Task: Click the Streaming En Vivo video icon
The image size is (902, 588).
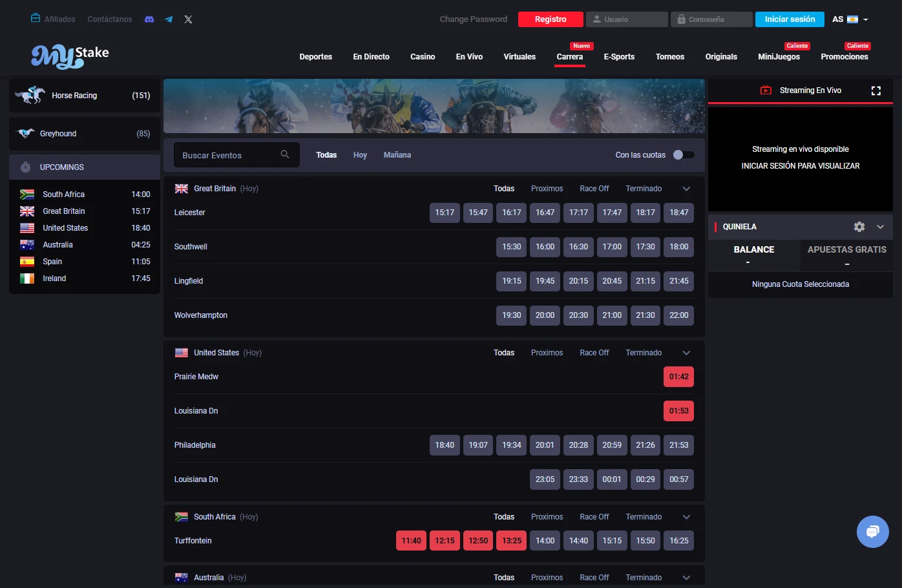Action: click(766, 90)
